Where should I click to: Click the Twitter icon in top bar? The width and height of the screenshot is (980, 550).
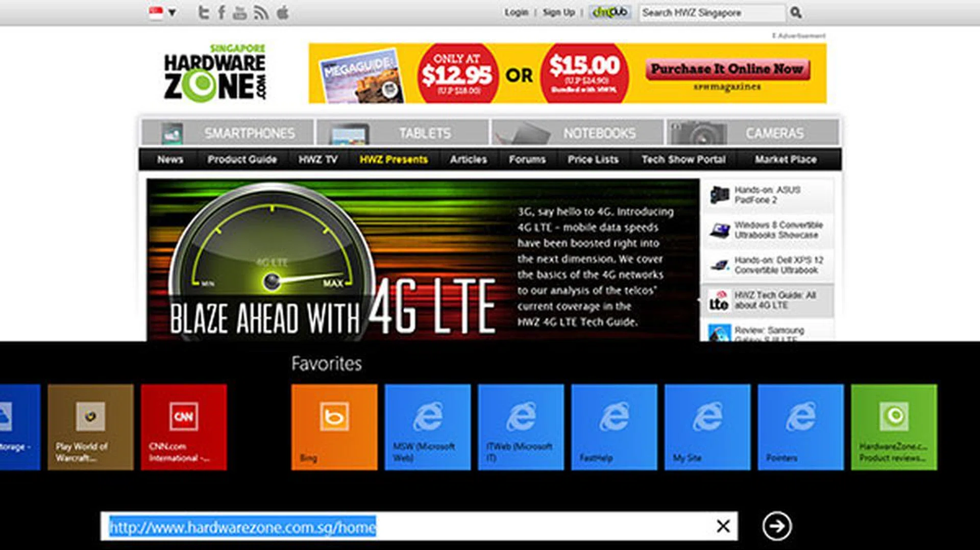pyautogui.click(x=204, y=13)
